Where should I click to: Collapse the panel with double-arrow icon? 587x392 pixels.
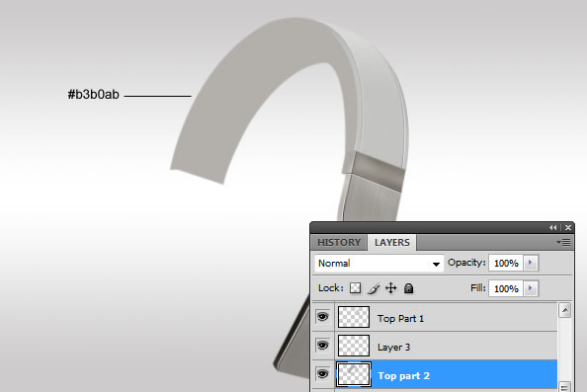click(553, 227)
